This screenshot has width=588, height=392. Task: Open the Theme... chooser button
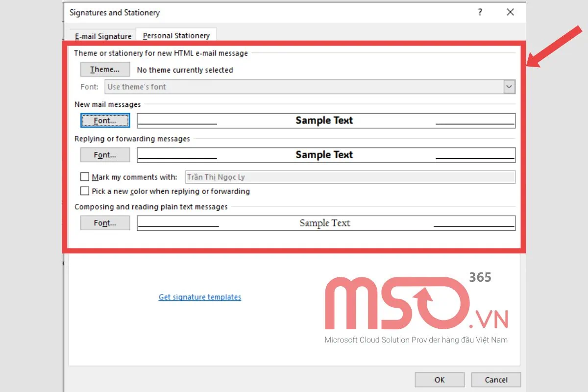point(105,70)
